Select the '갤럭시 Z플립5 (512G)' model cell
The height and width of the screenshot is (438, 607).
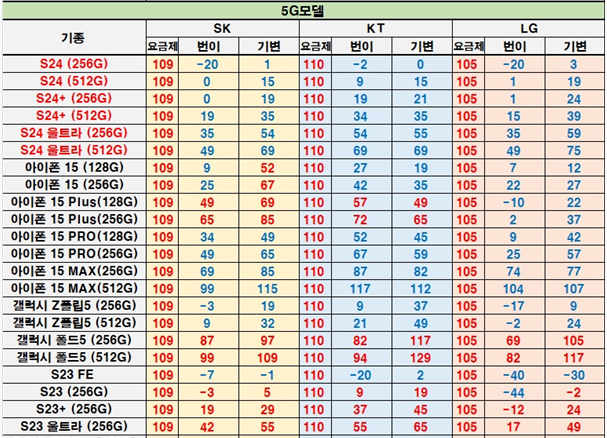[74, 323]
